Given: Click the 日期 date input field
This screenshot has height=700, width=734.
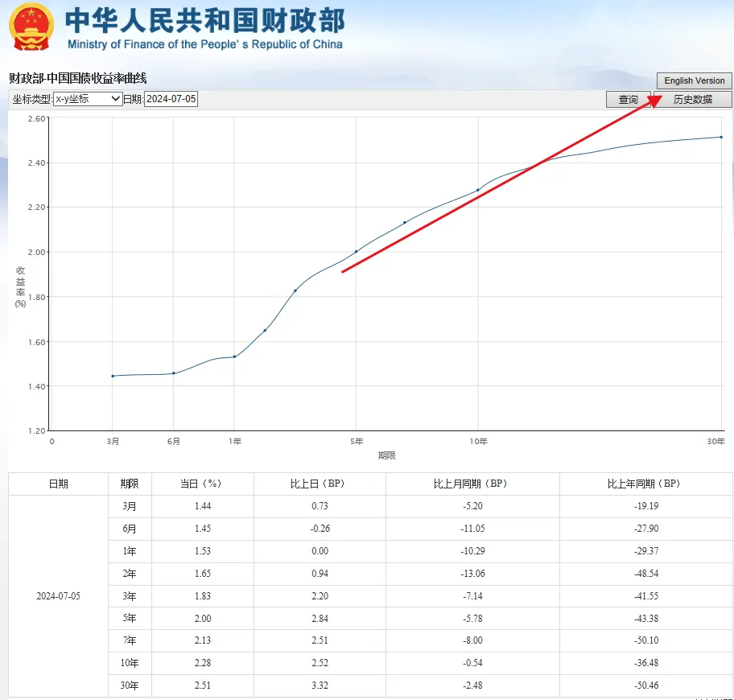Looking at the screenshot, I should click(171, 99).
